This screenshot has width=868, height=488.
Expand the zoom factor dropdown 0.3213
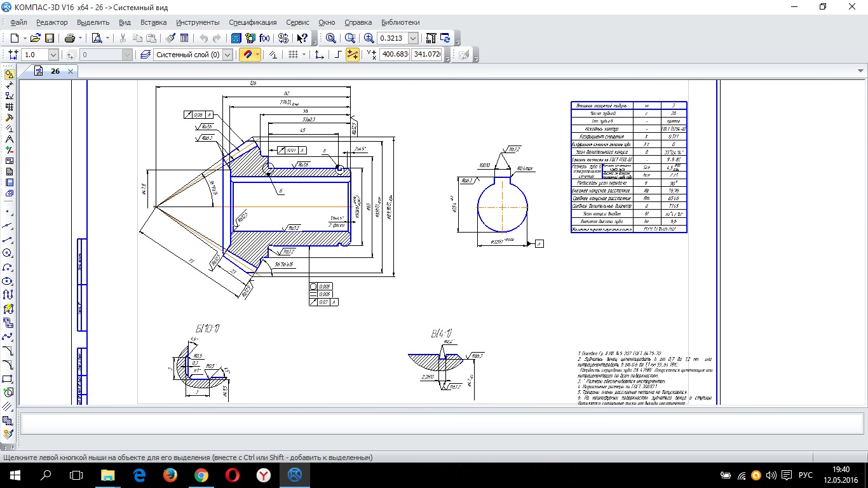click(x=413, y=38)
